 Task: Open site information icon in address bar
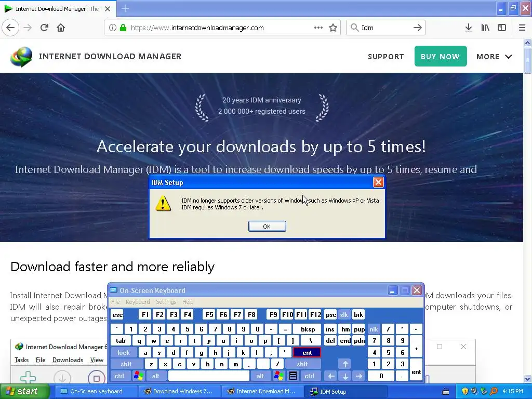113,28
